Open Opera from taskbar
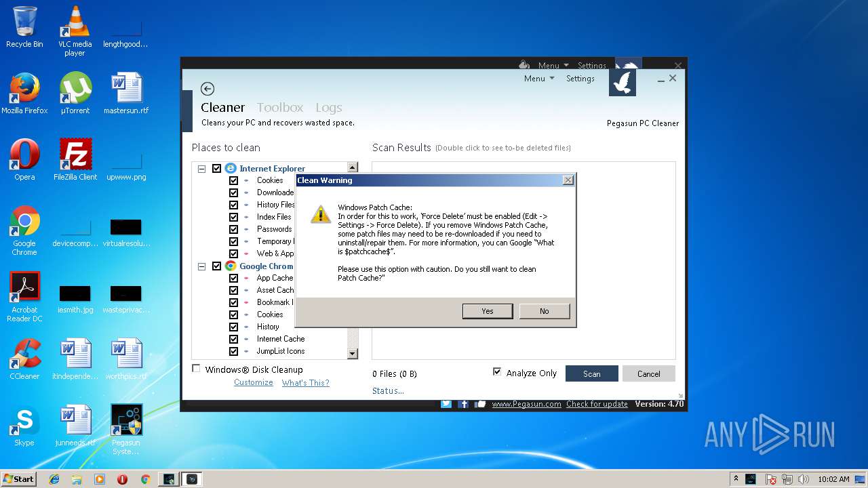Image resolution: width=868 pixels, height=488 pixels. coord(123,479)
